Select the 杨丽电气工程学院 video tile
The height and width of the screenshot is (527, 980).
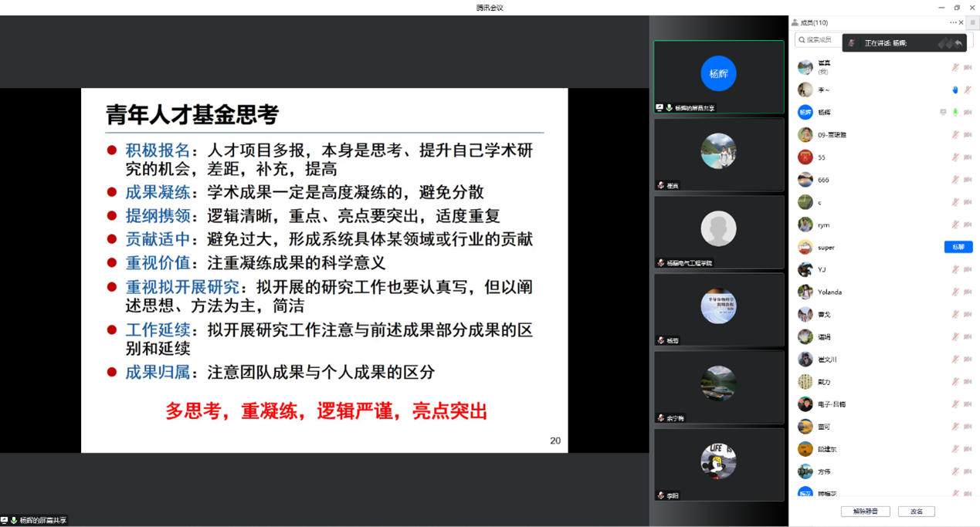718,231
